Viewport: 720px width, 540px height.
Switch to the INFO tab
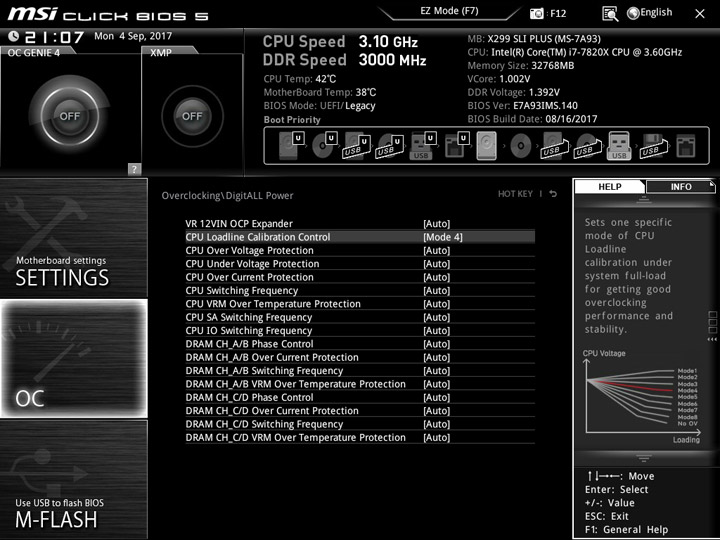[x=681, y=186]
